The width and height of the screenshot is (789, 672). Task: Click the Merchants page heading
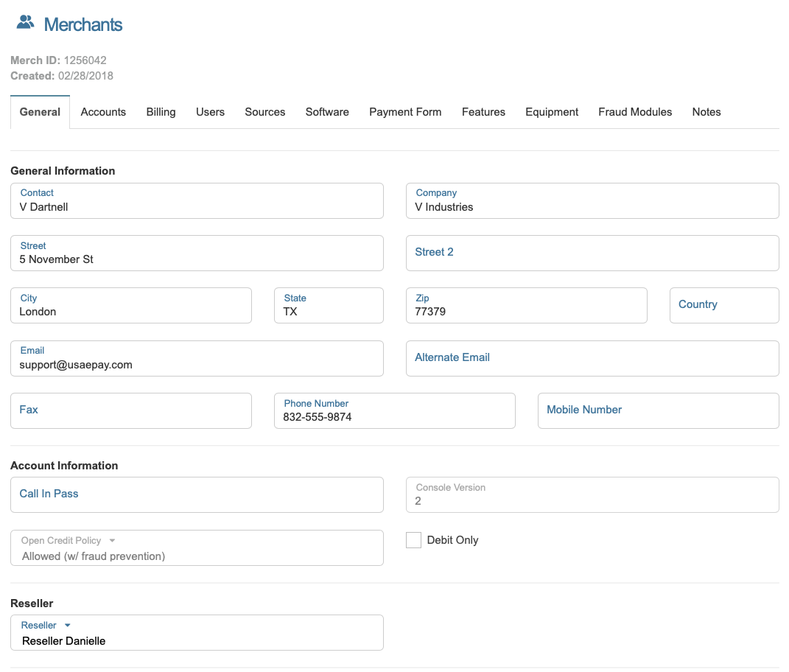pos(83,24)
